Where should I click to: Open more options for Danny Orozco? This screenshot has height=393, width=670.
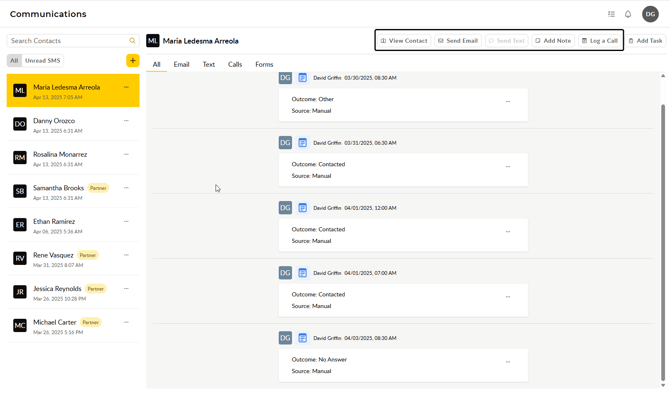coord(126,121)
